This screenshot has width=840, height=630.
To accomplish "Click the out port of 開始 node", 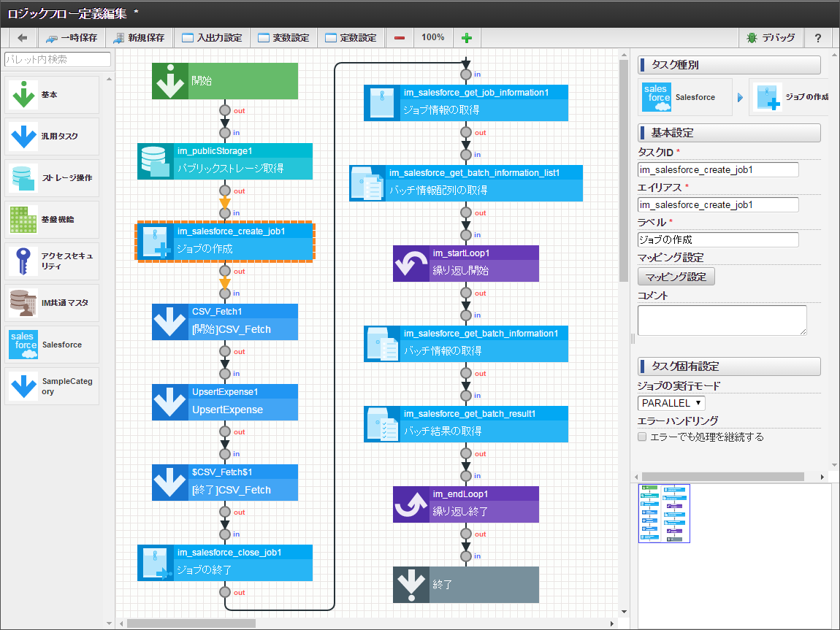I will pyautogui.click(x=225, y=110).
